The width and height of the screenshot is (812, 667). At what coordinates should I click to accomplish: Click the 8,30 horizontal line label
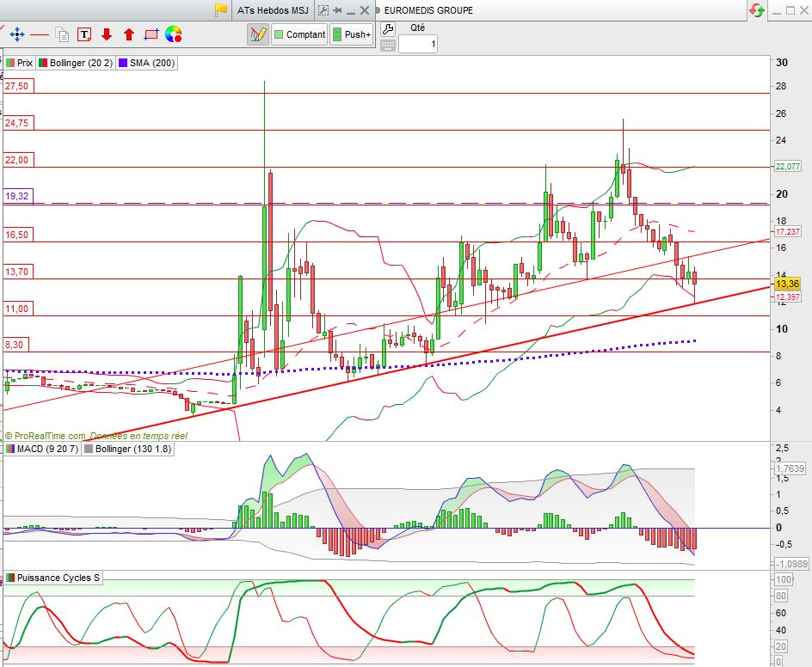pyautogui.click(x=15, y=345)
